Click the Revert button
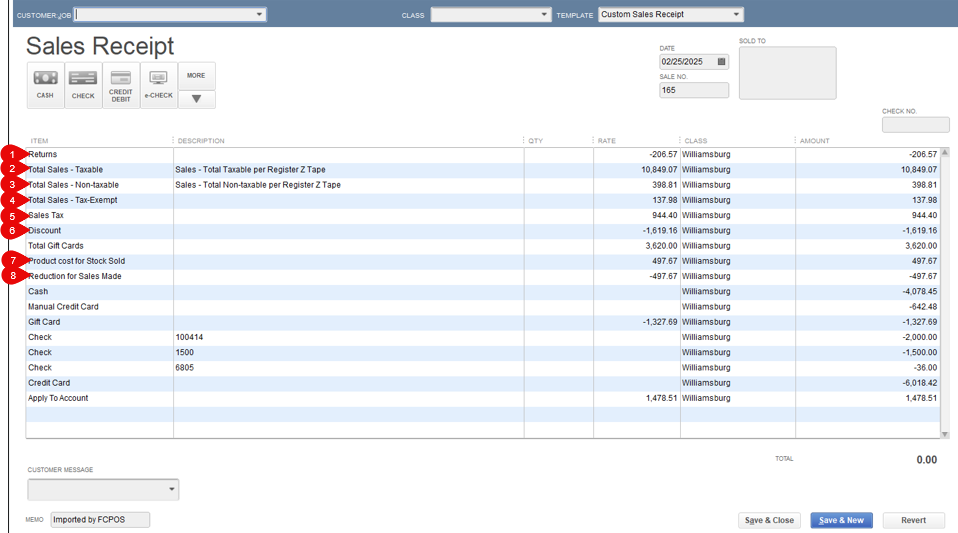958x533 pixels. point(913,520)
